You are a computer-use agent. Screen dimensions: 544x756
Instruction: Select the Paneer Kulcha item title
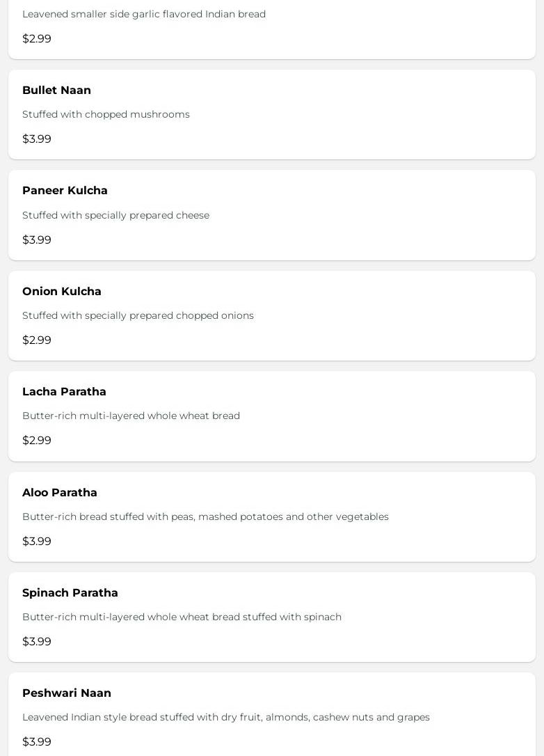click(x=65, y=191)
